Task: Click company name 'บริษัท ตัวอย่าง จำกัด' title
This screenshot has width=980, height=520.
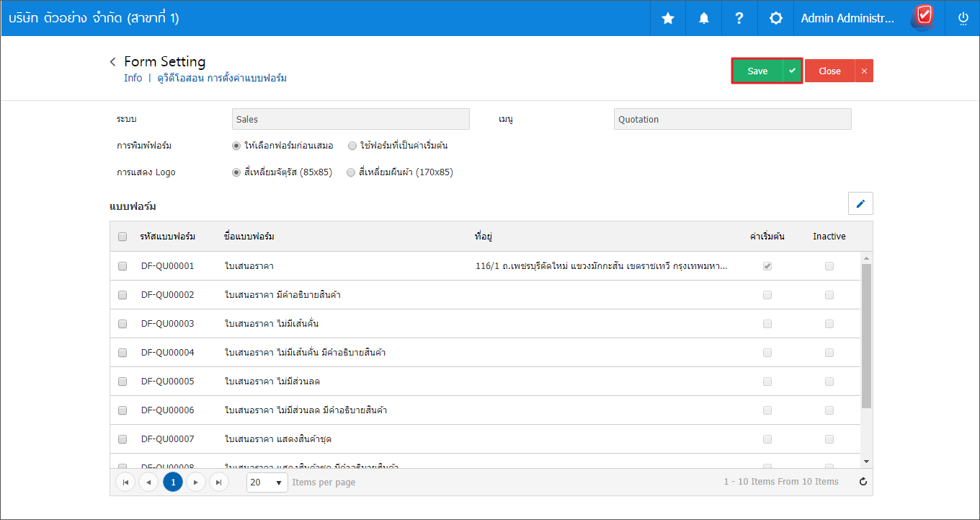Action: (x=94, y=19)
